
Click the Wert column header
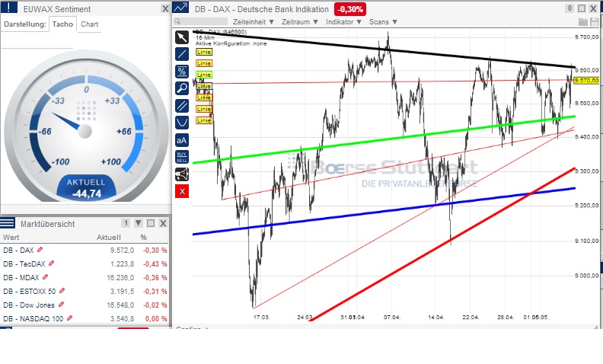click(11, 237)
